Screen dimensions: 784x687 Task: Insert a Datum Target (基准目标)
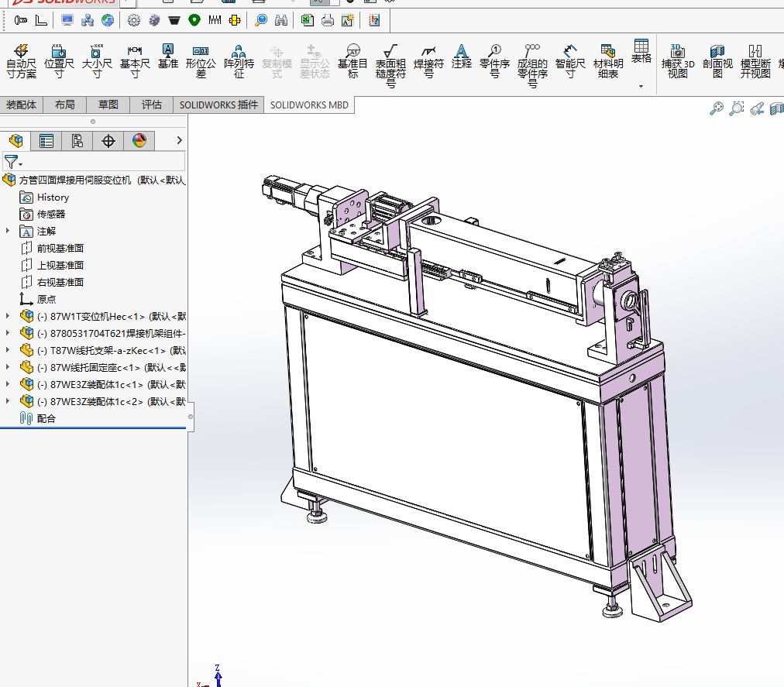pyautogui.click(x=352, y=61)
